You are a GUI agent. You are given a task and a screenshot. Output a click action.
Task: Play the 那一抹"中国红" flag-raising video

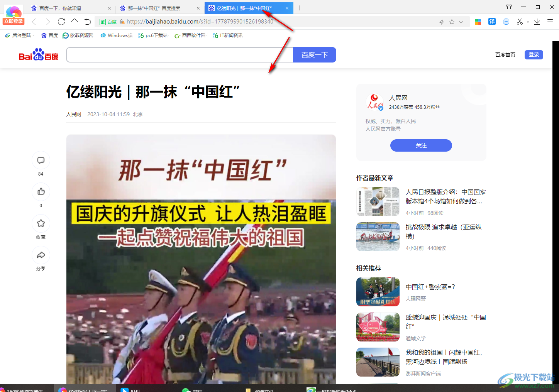point(201,259)
